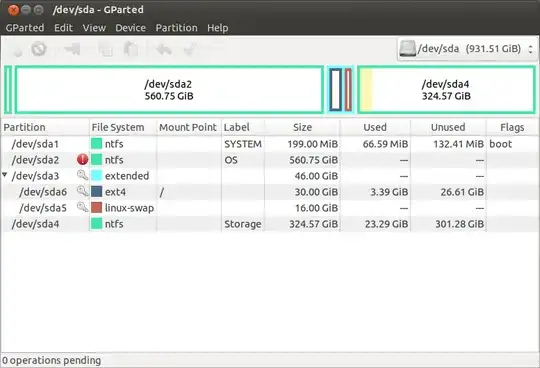Click the Undo last operation icon
The width and height of the screenshot is (540, 368).
tap(164, 49)
